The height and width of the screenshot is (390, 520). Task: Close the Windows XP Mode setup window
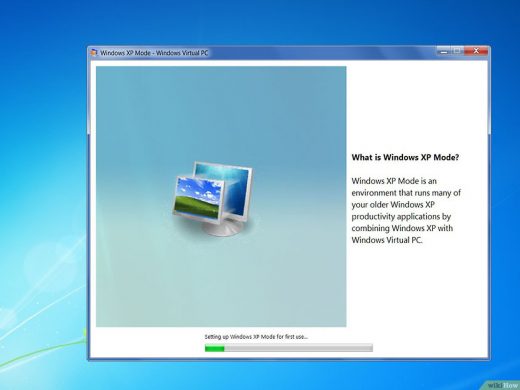(476, 51)
